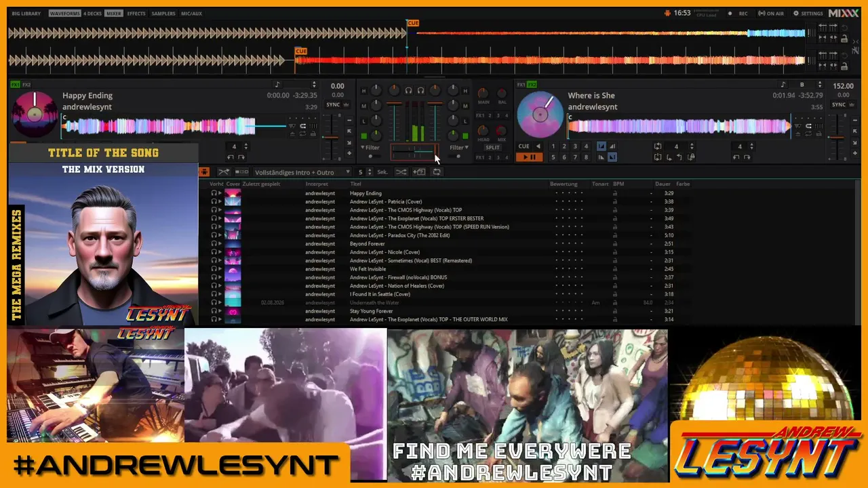Click deck 1 waveform overview
Viewport: 868px width, 488px height.
[x=174, y=126]
